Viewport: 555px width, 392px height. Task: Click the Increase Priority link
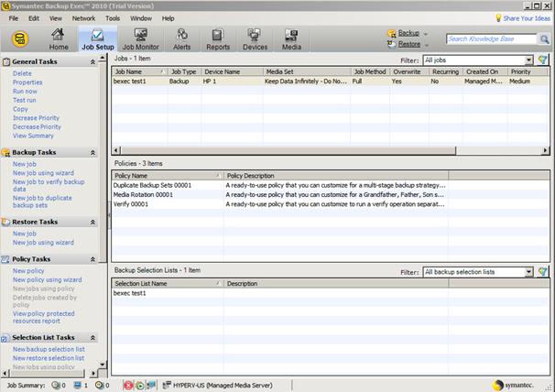(36, 118)
